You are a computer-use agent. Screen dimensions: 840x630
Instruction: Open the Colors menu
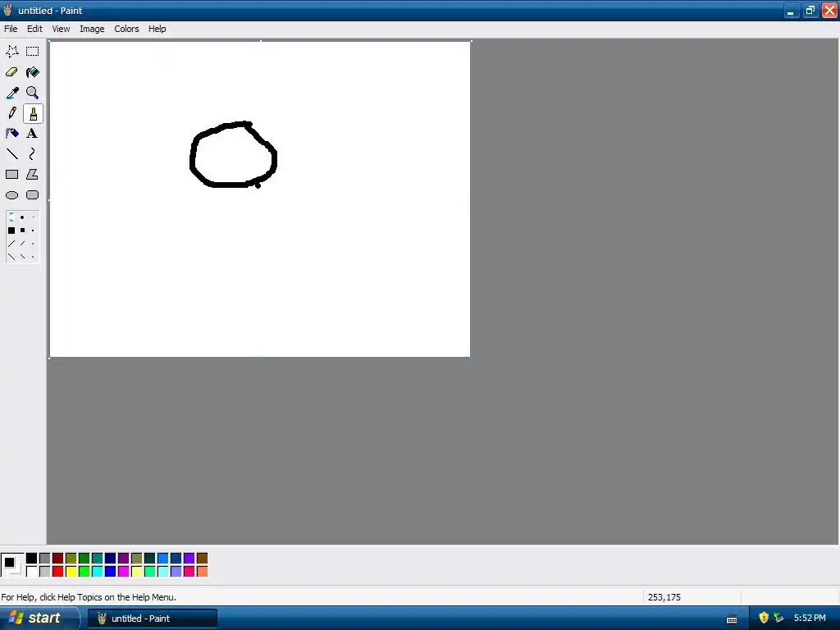point(126,29)
